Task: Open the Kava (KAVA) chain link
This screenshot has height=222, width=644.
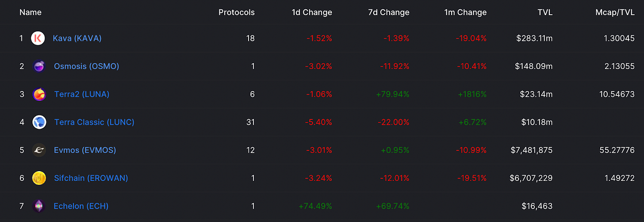Action: 77,38
